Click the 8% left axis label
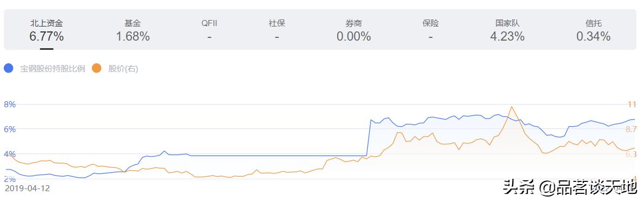The image size is (644, 202). (x=10, y=104)
